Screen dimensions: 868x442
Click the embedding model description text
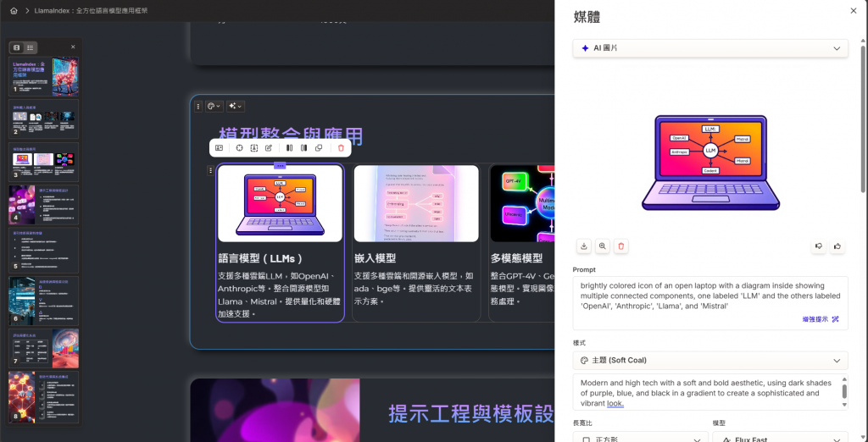click(x=413, y=288)
